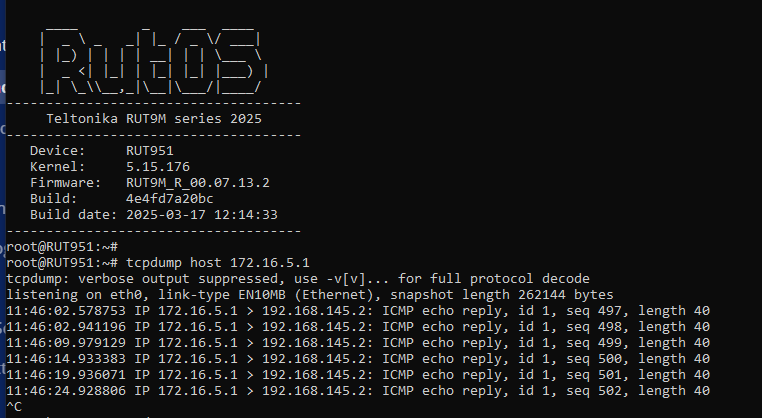Viewport: 762px width, 418px height.
Task: Click the tcpdump host 172.16.5.1 command
Action: (x=218, y=263)
